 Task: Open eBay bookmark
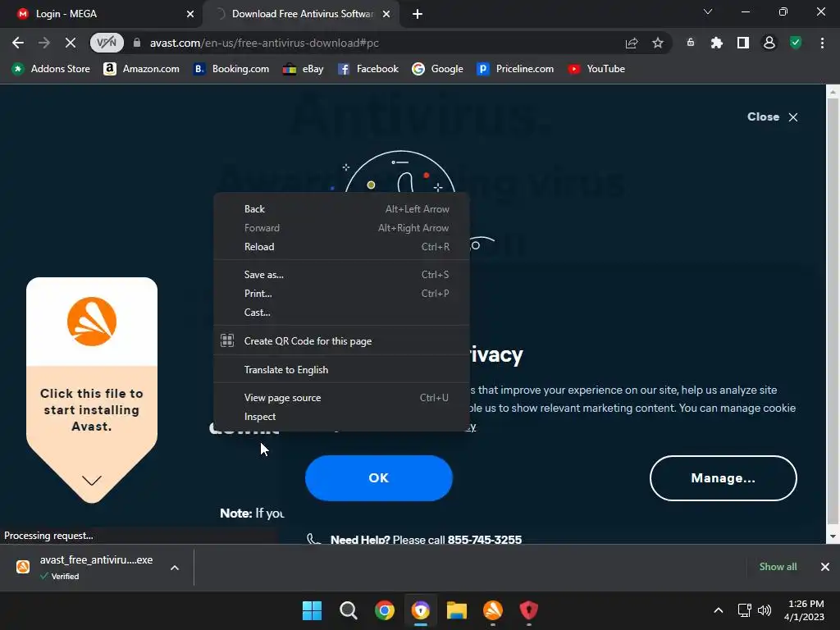click(304, 69)
